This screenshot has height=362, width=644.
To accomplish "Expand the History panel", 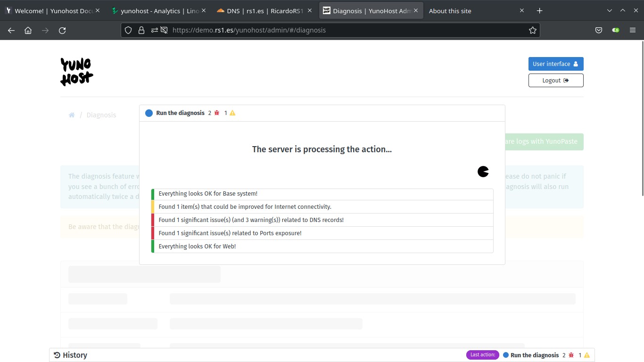I will (71, 355).
